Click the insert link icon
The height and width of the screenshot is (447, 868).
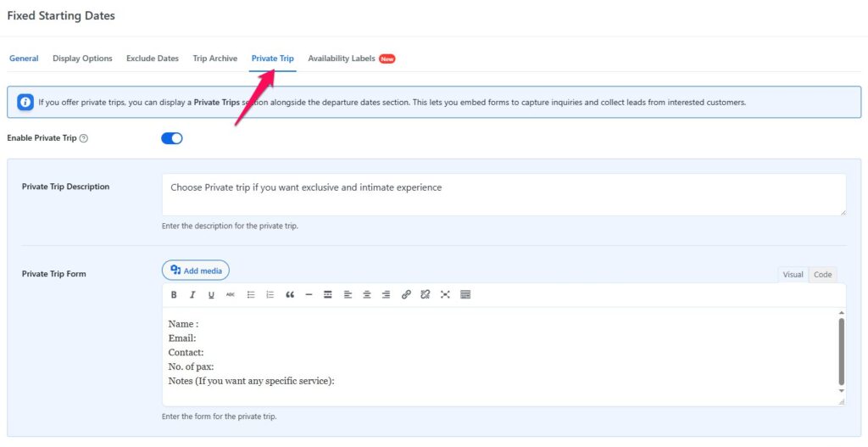tap(406, 295)
